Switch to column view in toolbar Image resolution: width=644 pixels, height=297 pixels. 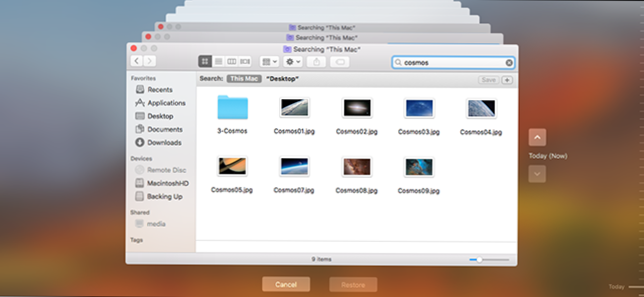232,62
